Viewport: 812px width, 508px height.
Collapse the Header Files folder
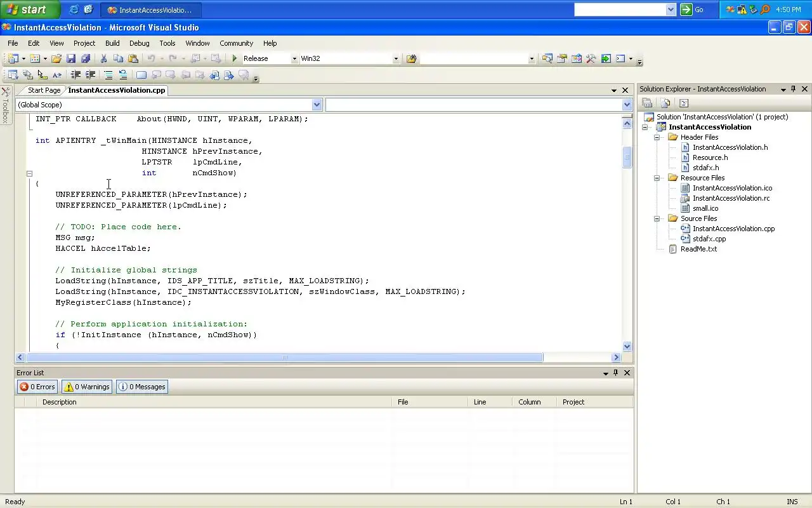(657, 137)
